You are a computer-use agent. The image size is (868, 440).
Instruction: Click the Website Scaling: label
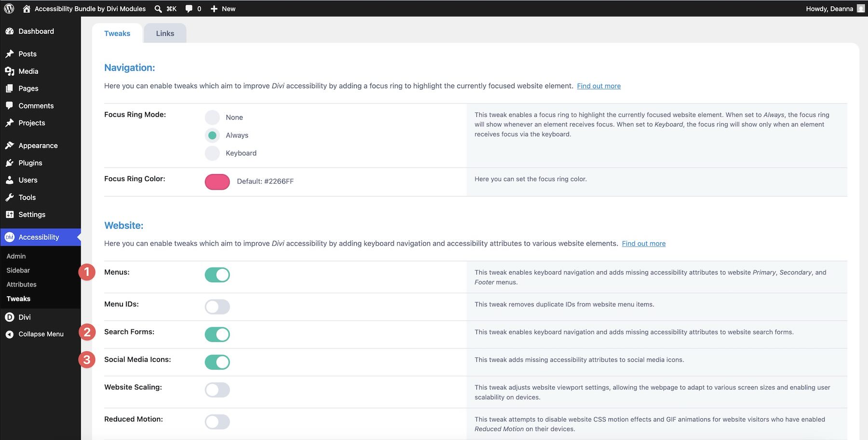[133, 387]
